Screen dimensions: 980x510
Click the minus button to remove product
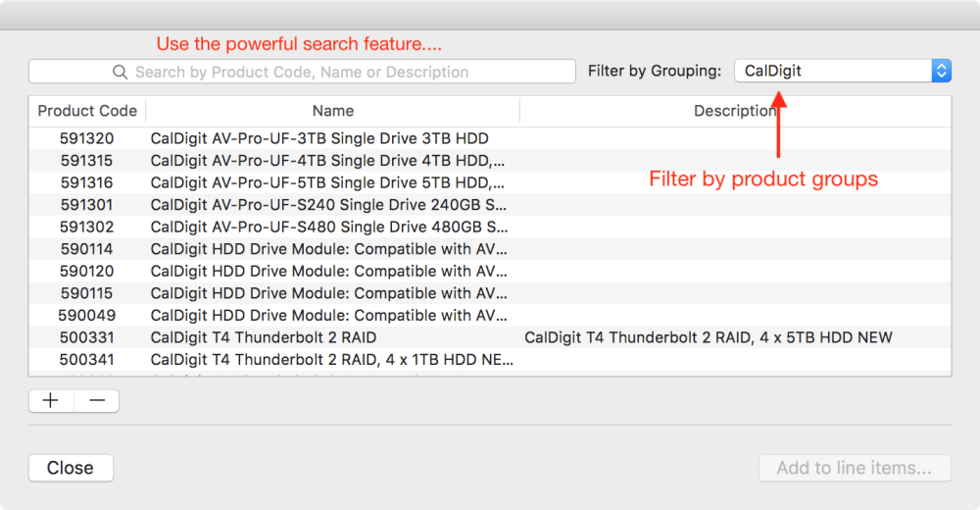pos(96,401)
